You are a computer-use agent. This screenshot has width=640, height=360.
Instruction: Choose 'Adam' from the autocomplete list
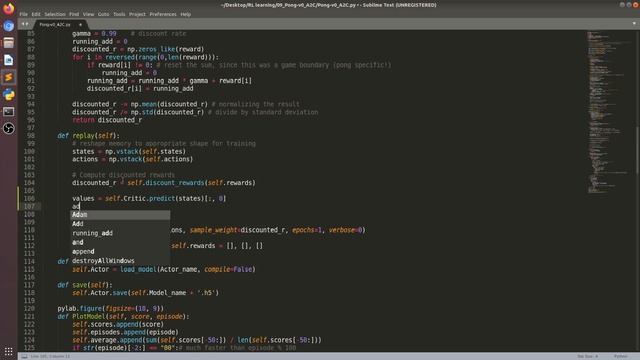coord(120,215)
